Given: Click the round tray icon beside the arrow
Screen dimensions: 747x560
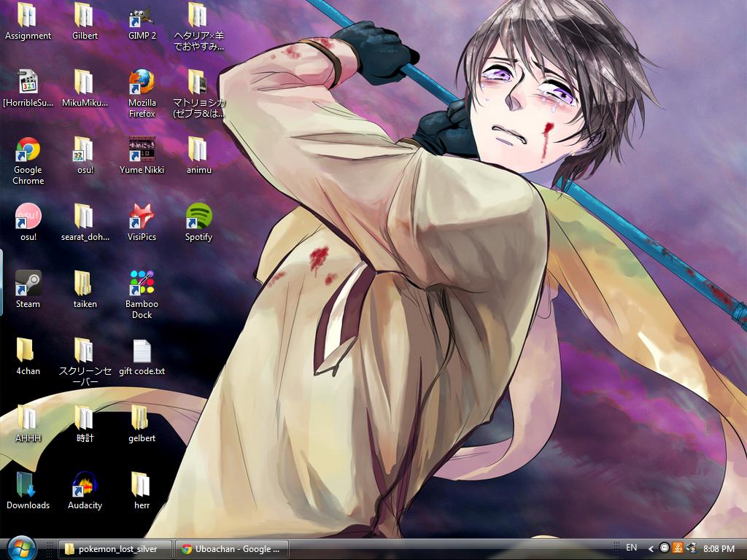Looking at the screenshot, I should (x=664, y=548).
